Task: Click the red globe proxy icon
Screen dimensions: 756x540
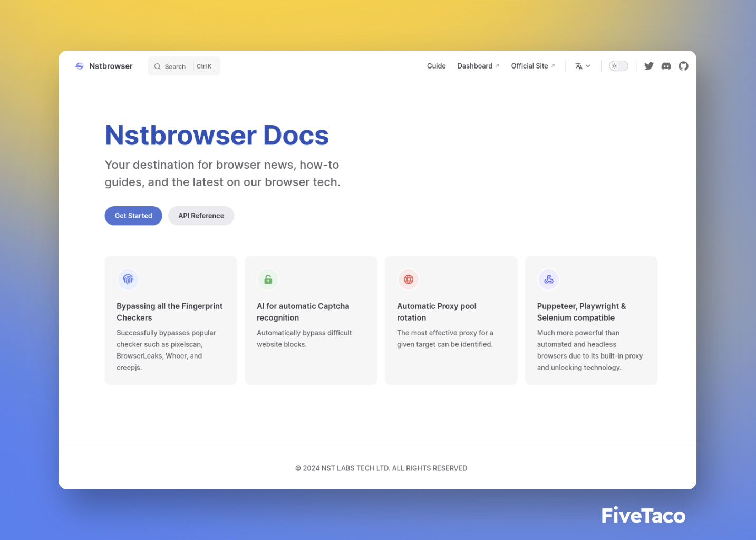Action: [x=409, y=279]
